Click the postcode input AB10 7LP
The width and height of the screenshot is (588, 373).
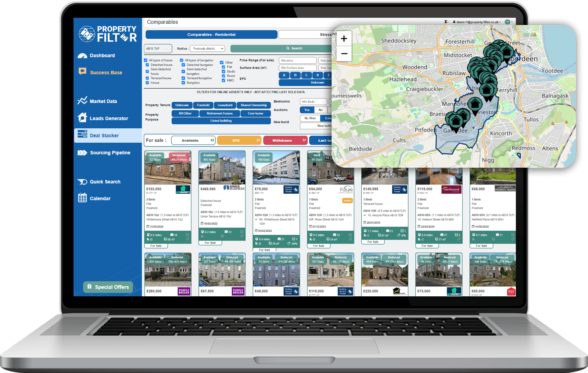[x=158, y=49]
